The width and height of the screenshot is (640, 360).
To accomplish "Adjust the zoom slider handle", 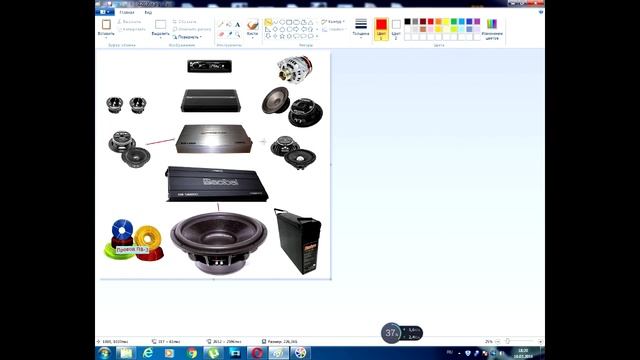I will pyautogui.click(x=508, y=341).
